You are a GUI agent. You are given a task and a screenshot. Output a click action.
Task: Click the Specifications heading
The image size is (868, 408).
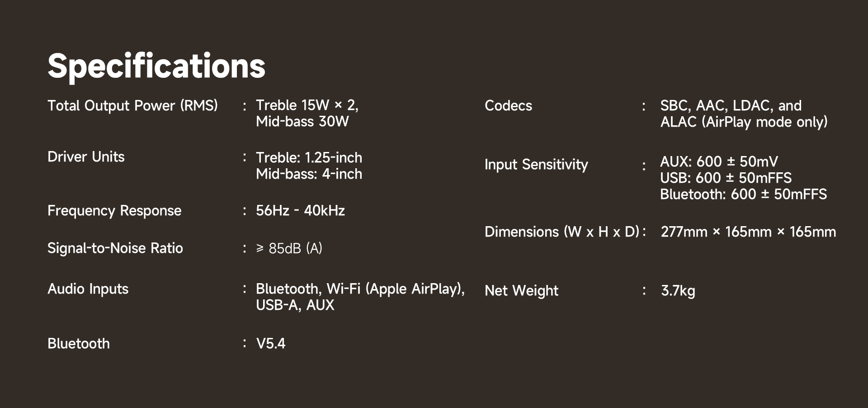pyautogui.click(x=156, y=66)
